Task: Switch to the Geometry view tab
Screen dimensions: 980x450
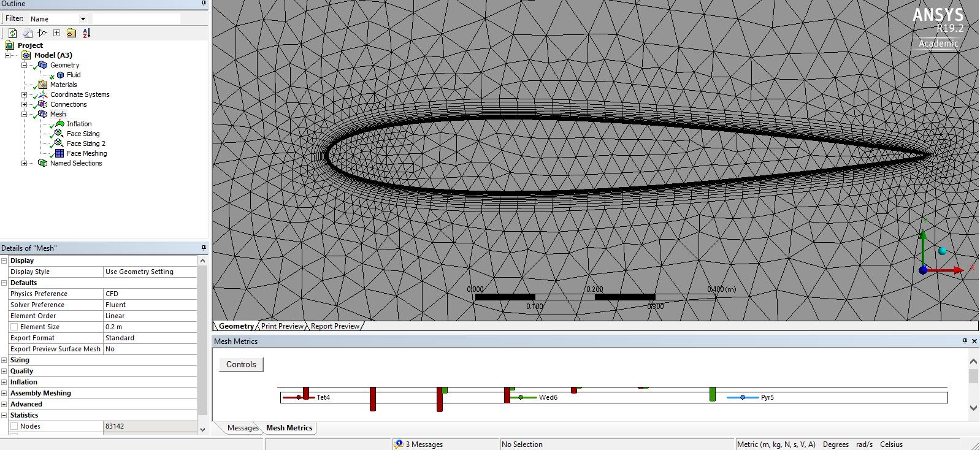Action: 236,326
